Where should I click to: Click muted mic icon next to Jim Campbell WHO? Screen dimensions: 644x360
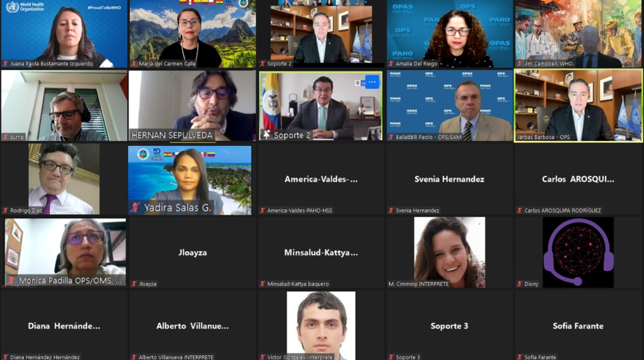coord(520,63)
